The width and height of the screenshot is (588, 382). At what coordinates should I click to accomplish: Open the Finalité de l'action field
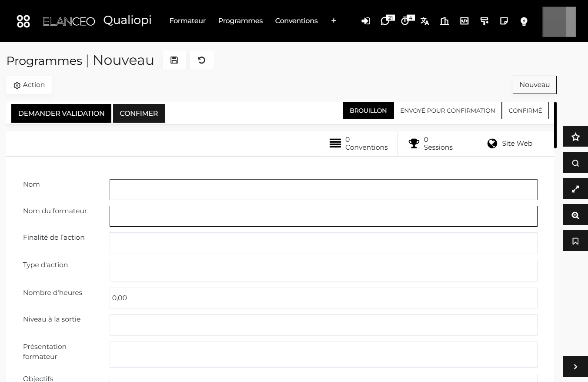[x=324, y=243]
